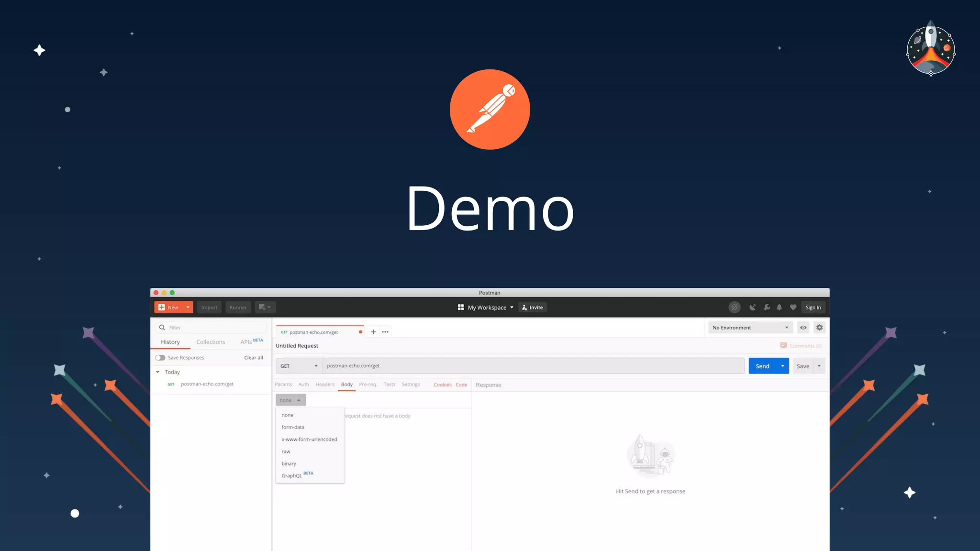Close the body type 'none' dropdown
Image resolution: width=980 pixels, height=551 pixels.
(x=290, y=400)
